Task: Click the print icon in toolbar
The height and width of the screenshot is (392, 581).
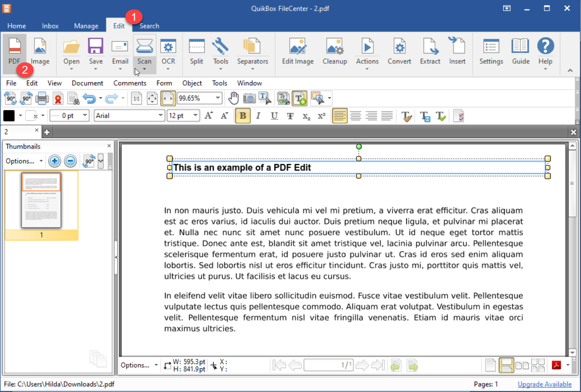Action: coord(42,98)
